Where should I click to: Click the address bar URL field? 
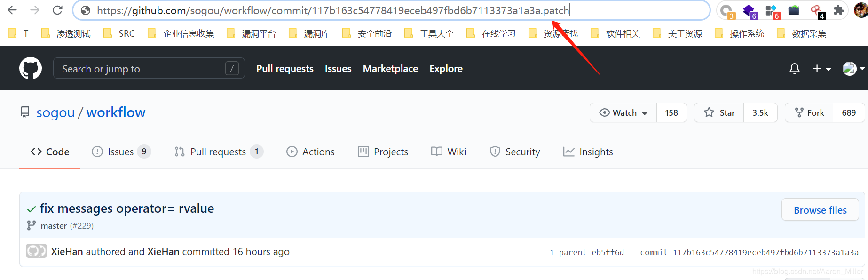pos(391,10)
